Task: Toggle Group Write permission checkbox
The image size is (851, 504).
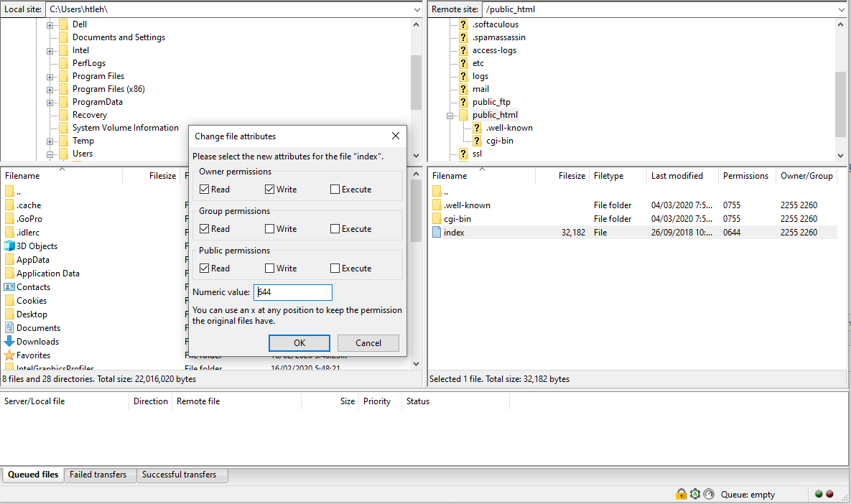Action: [x=269, y=229]
